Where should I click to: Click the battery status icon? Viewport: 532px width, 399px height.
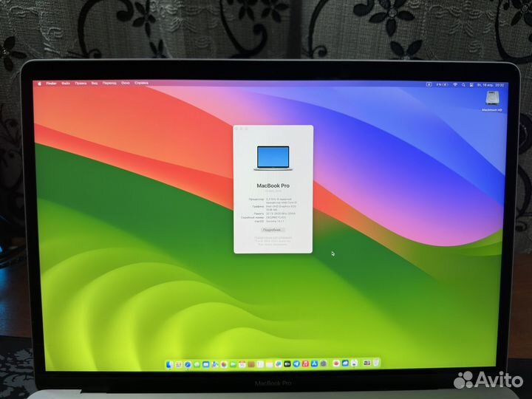(x=442, y=84)
